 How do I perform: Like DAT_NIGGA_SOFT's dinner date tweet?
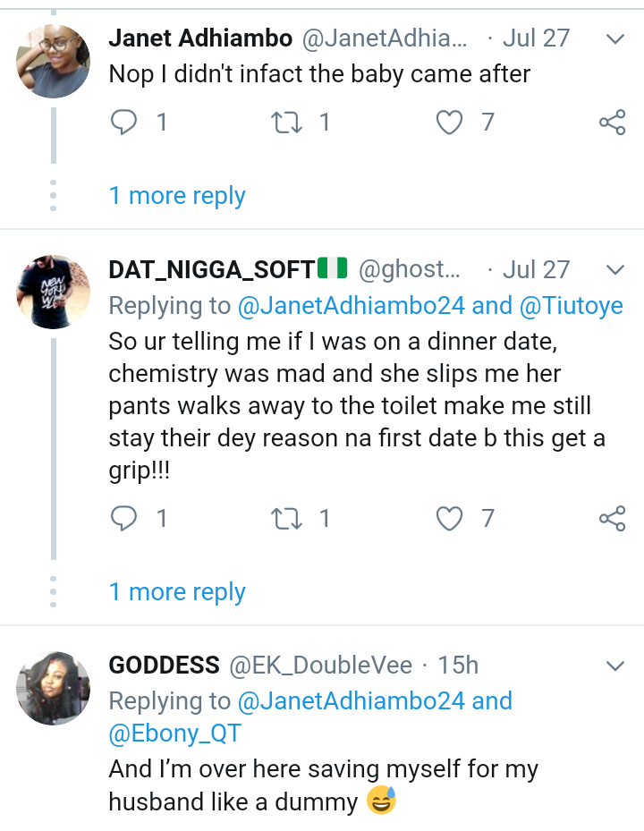[x=449, y=518]
